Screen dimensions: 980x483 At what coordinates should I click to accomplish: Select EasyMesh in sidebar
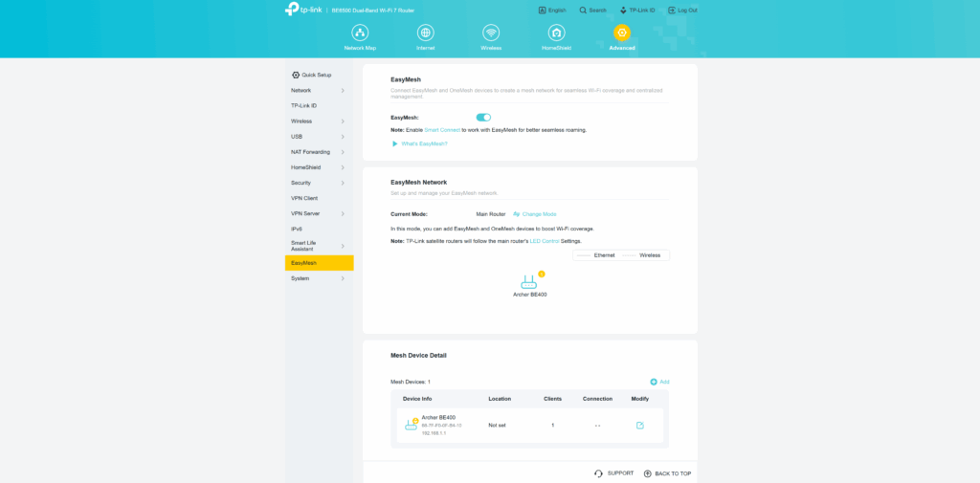point(319,263)
